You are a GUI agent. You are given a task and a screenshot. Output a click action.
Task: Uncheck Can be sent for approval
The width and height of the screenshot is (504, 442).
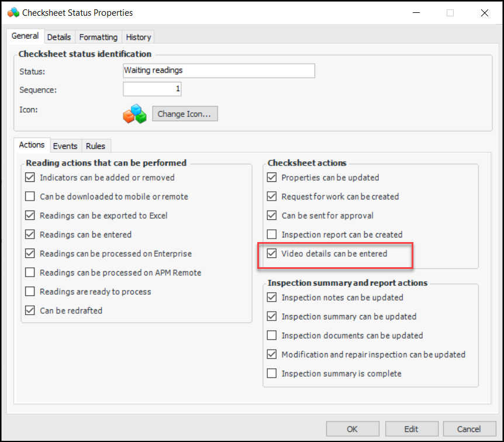[x=272, y=215]
